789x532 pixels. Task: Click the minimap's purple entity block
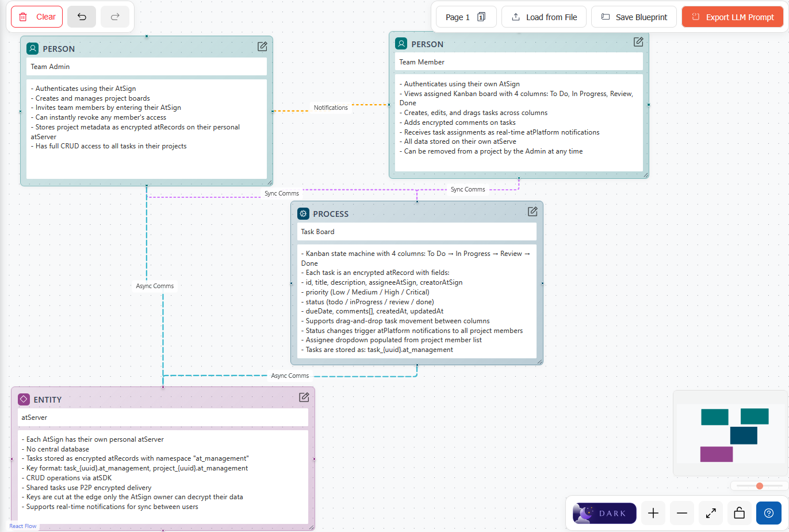716,454
